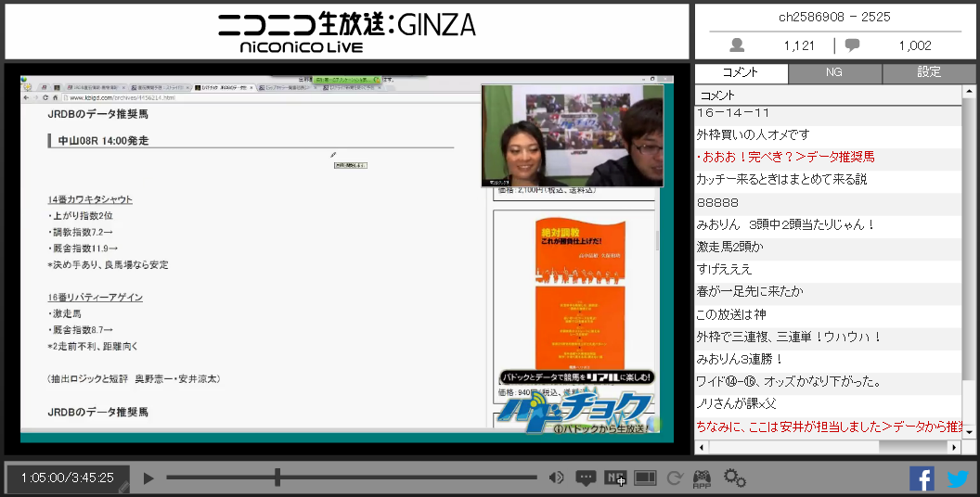The width and height of the screenshot is (980, 497).
Task: Open the NG add filter icon
Action: tap(615, 478)
